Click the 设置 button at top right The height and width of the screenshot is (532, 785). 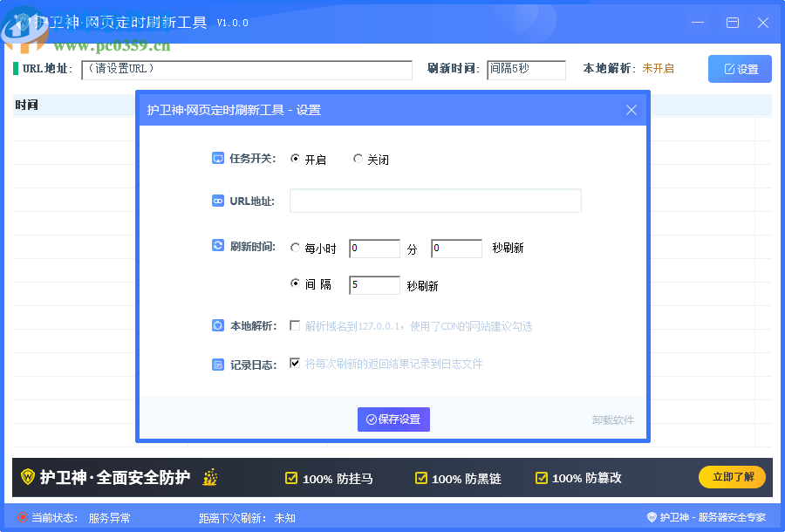739,68
